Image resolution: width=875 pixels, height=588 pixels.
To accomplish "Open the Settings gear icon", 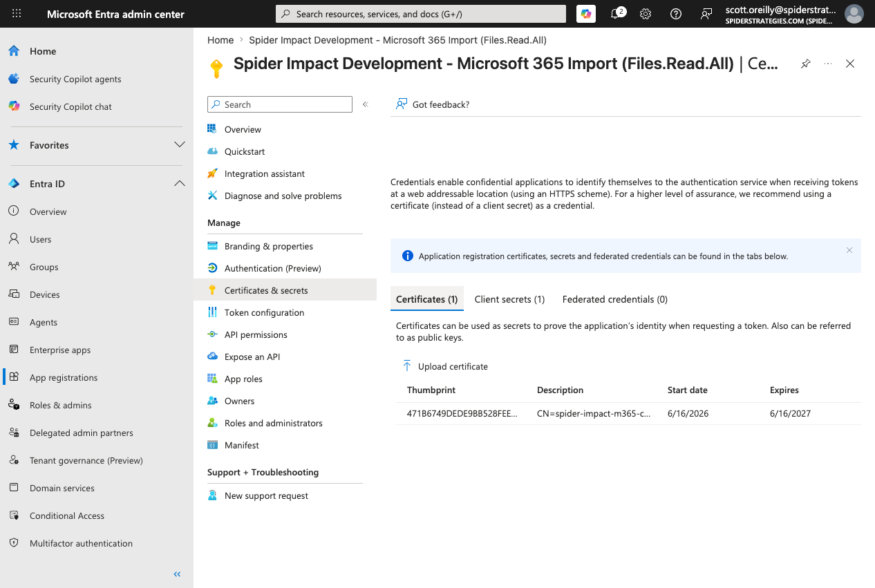I will click(646, 14).
